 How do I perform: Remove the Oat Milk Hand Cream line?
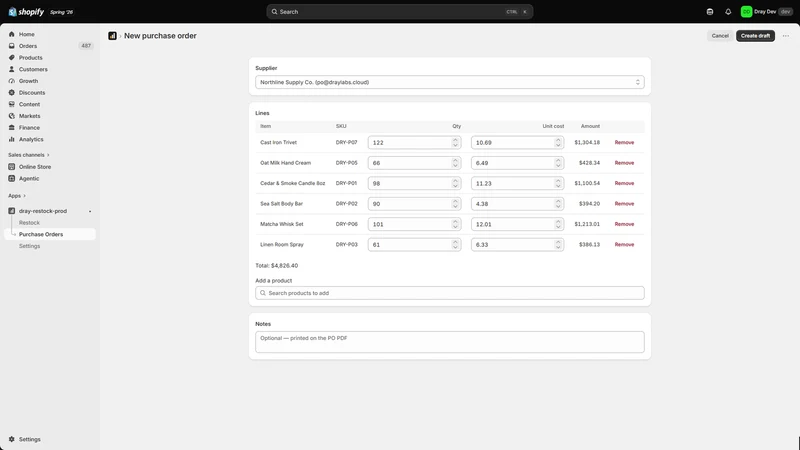coord(624,163)
